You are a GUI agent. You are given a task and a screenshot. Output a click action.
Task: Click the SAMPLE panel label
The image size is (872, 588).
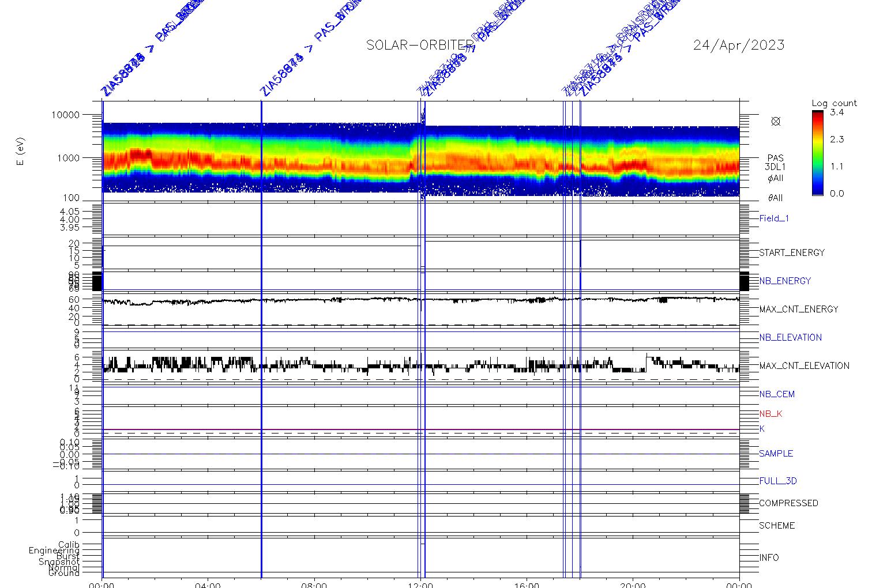[776, 454]
